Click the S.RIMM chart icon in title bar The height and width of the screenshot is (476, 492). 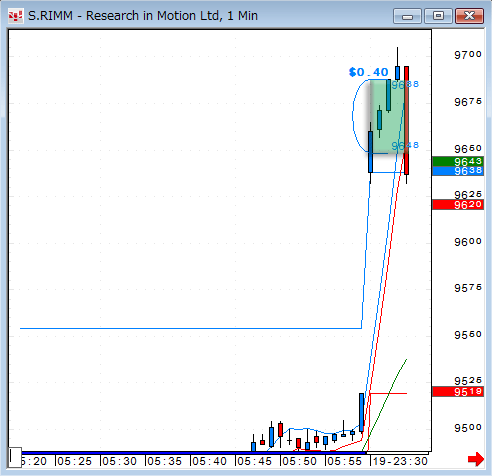[x=15, y=16]
